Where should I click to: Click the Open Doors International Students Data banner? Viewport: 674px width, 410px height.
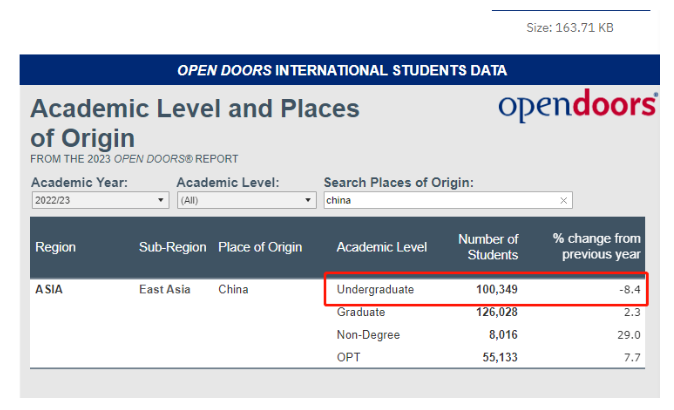click(340, 70)
